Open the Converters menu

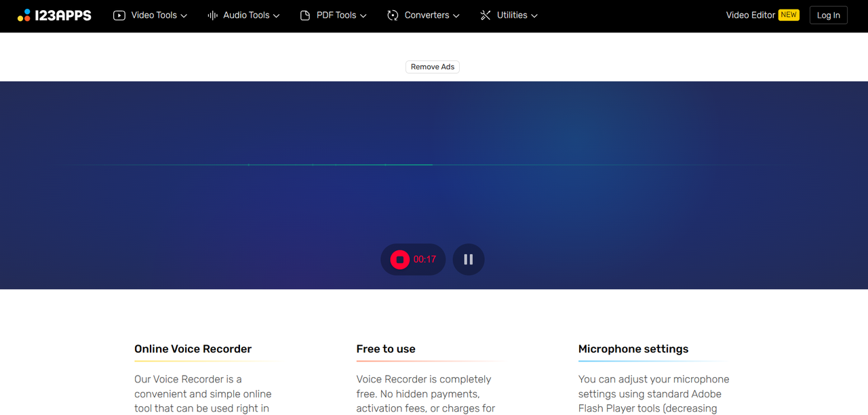click(423, 15)
